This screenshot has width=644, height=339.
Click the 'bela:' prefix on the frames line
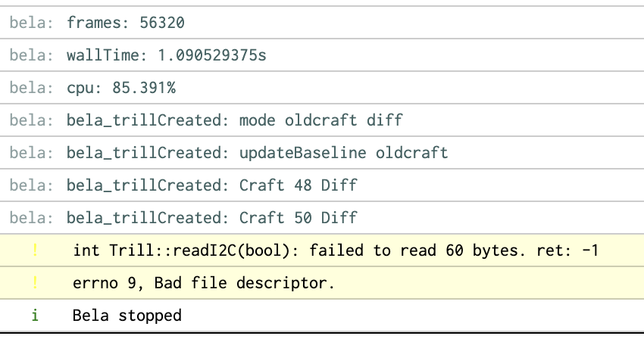[32, 23]
